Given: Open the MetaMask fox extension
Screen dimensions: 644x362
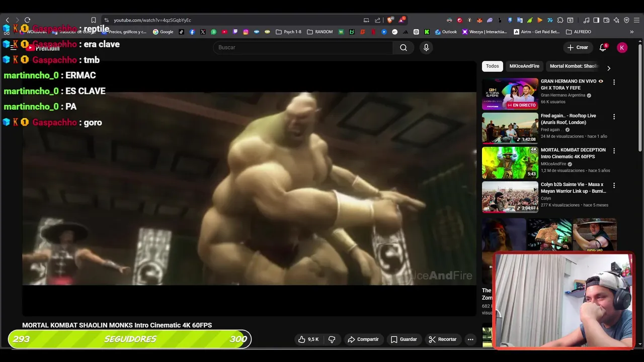Looking at the screenshot, I should coord(479,20).
